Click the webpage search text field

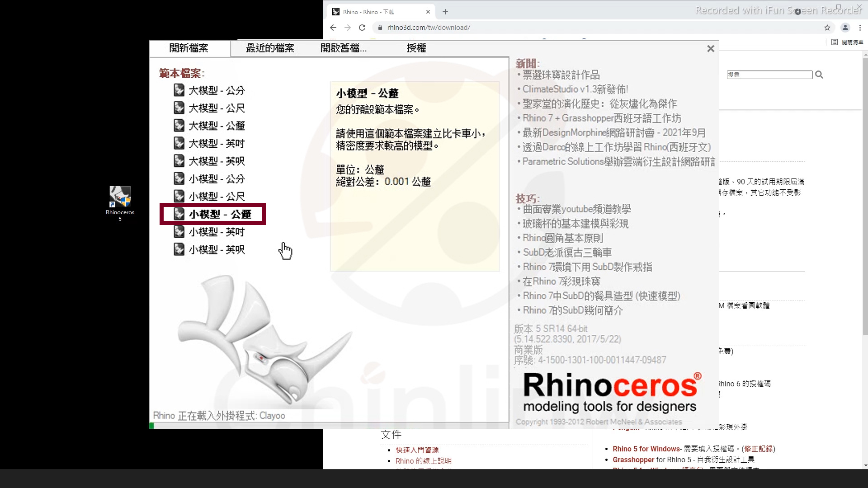click(769, 75)
